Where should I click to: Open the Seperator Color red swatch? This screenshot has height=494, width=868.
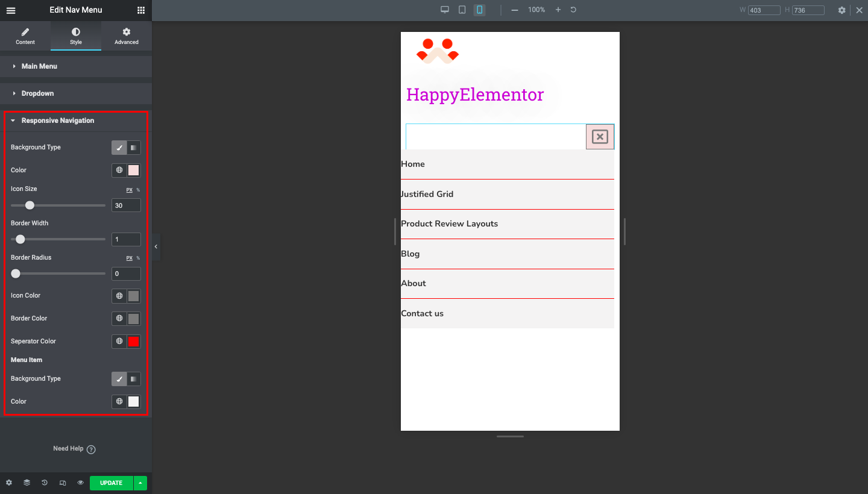(133, 341)
